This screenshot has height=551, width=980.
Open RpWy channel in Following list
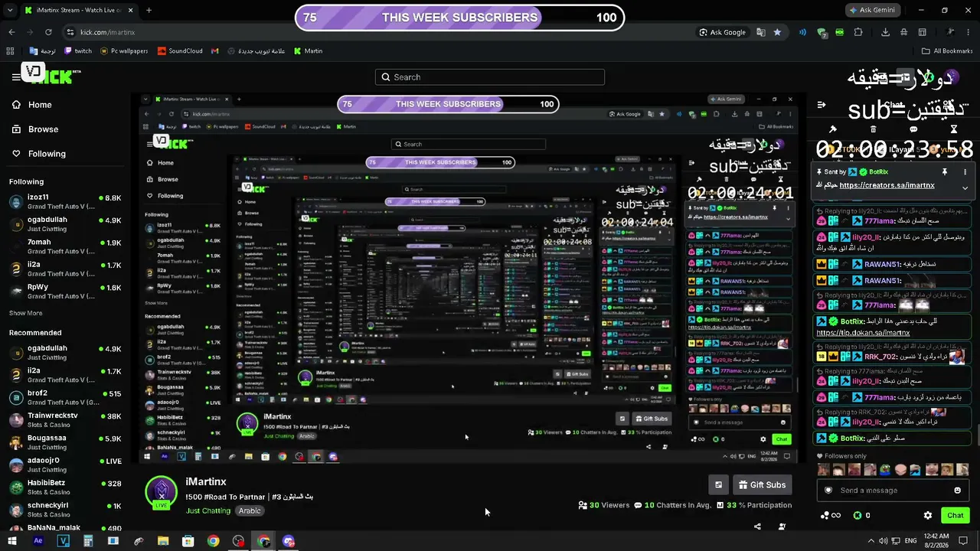[x=65, y=291]
